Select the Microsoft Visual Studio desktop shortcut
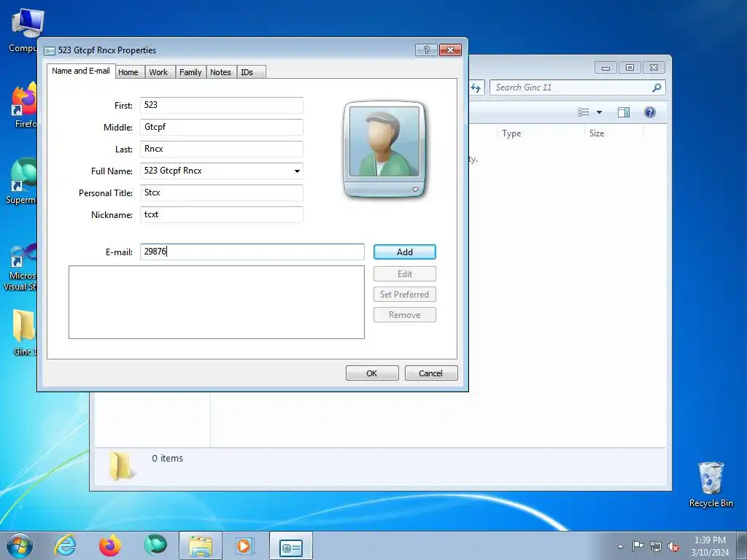 click(20, 268)
